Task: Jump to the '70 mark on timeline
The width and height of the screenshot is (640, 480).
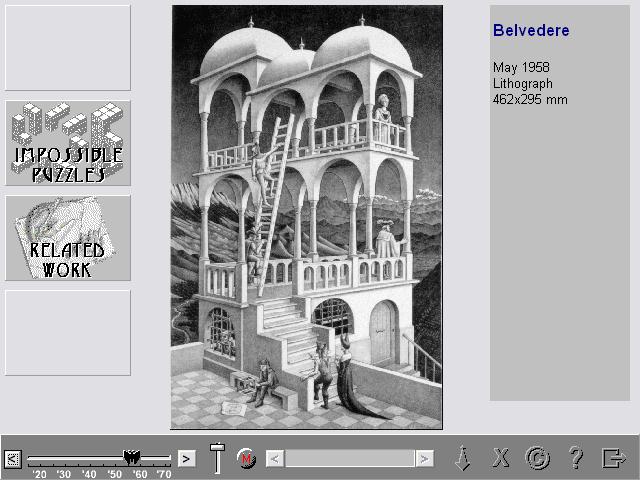Action: coord(164,474)
